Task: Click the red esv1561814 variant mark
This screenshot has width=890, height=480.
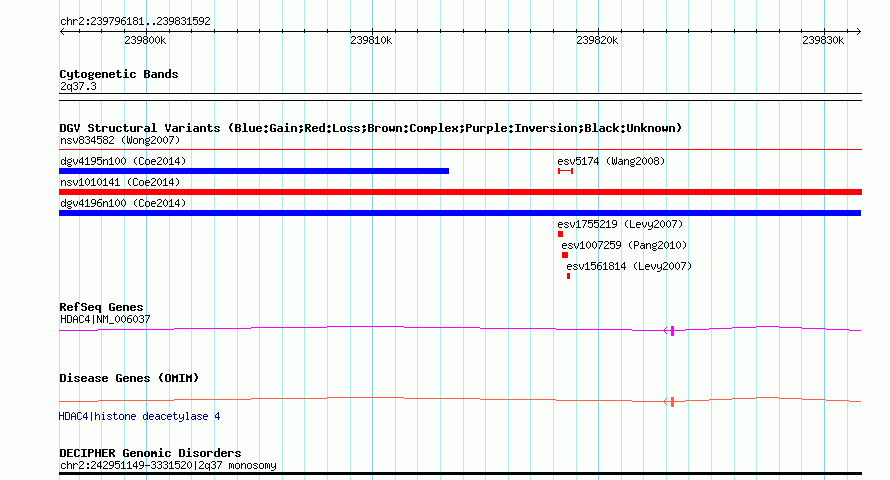Action: click(568, 276)
